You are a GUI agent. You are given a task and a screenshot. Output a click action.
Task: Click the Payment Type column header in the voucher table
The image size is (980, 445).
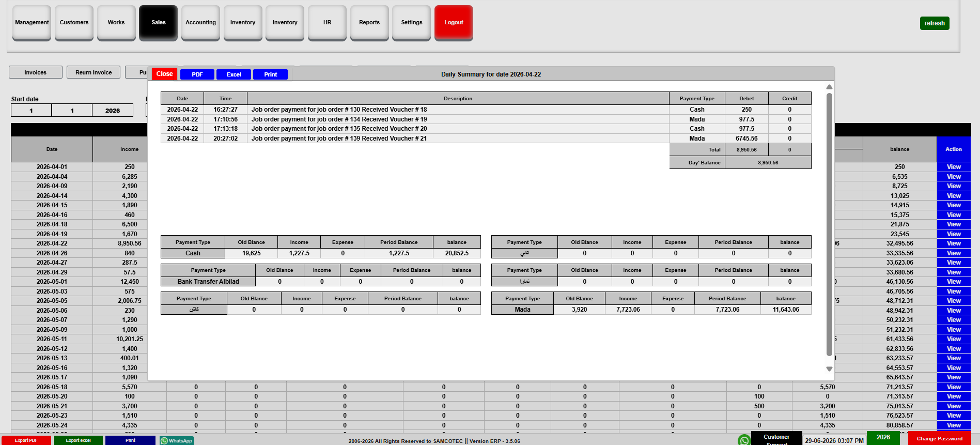point(697,99)
